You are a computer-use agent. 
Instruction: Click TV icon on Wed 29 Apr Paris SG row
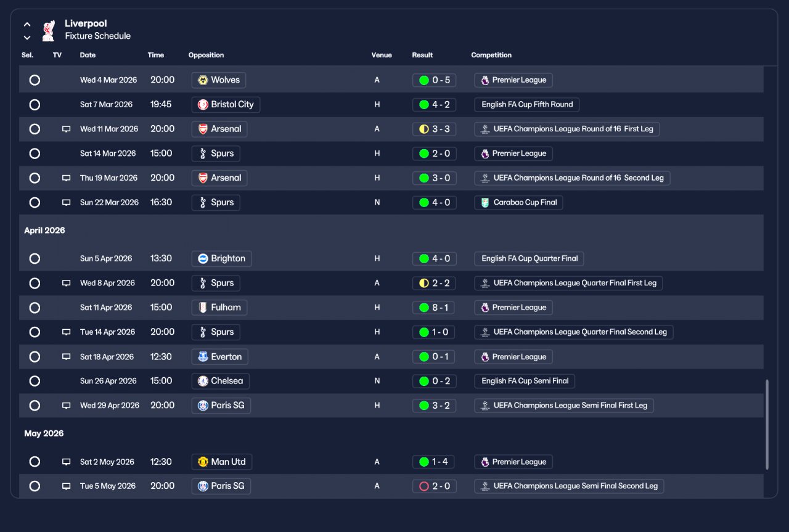click(x=66, y=406)
